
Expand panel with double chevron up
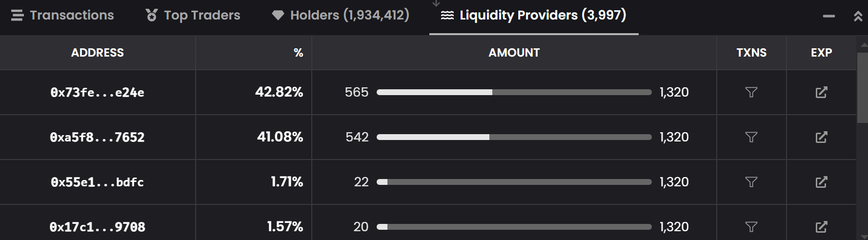click(x=858, y=16)
